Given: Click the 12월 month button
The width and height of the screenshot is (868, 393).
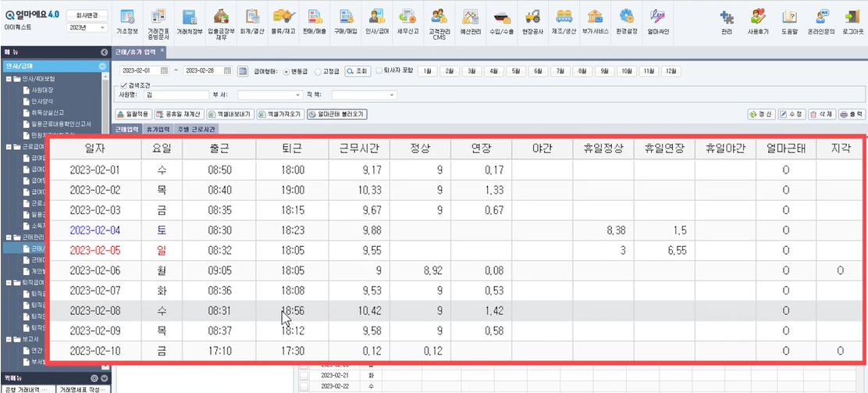Looking at the screenshot, I should [x=671, y=71].
